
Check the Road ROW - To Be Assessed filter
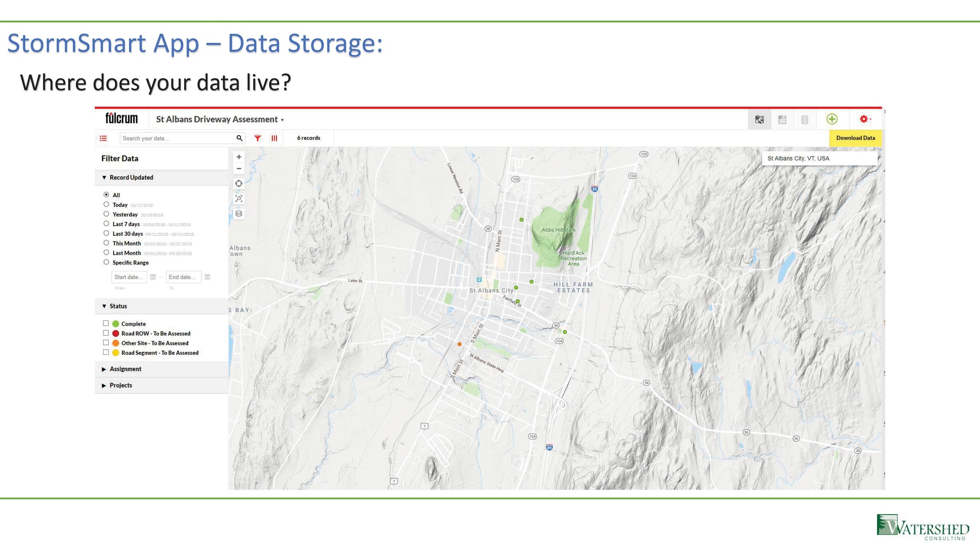pyautogui.click(x=105, y=333)
